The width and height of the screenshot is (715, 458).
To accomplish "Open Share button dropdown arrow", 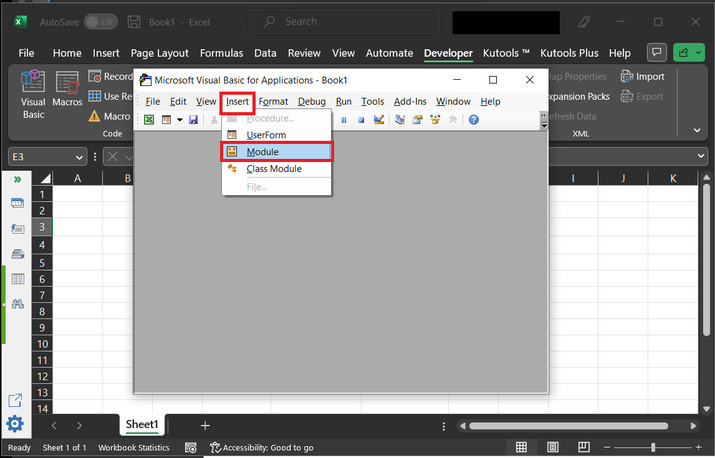I will coord(699,53).
